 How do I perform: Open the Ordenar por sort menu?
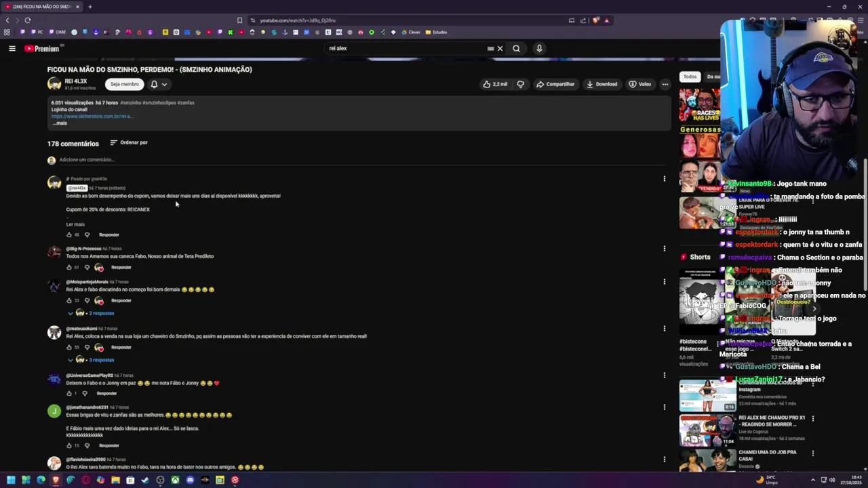tap(129, 142)
